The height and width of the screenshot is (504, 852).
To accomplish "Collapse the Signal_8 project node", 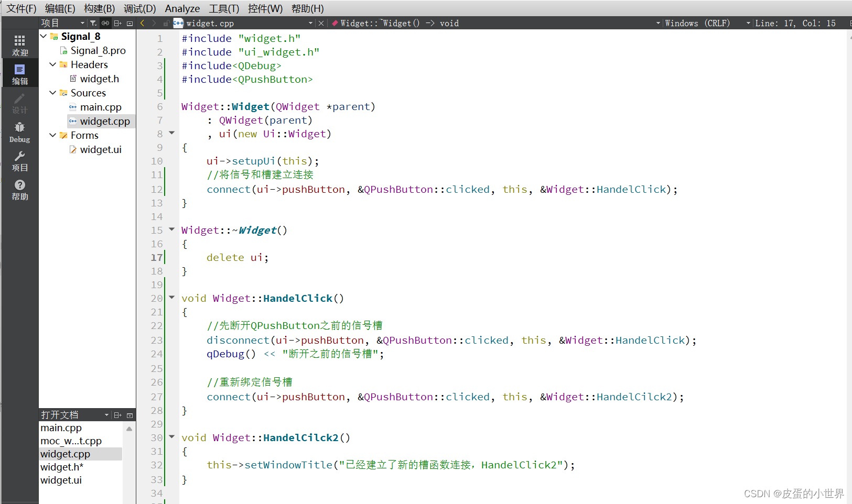I will pyautogui.click(x=44, y=36).
